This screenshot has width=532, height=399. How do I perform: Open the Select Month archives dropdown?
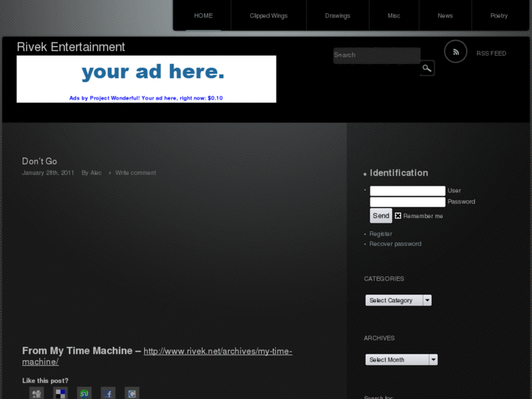pos(401,359)
